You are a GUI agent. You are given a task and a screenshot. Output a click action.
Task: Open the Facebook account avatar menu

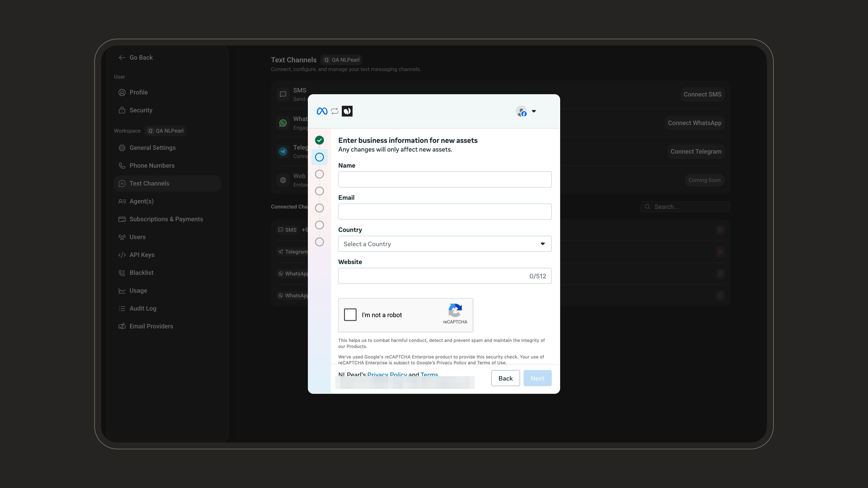click(x=526, y=111)
